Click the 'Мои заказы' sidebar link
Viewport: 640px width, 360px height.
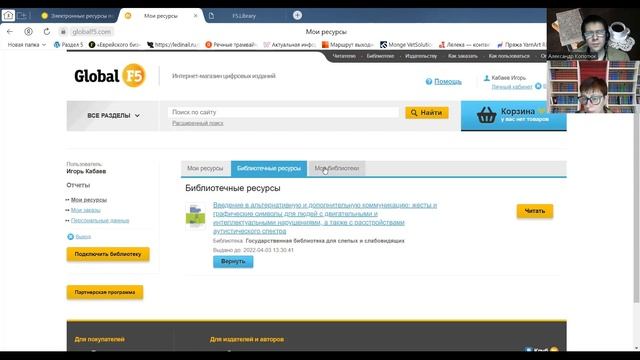coord(86,210)
